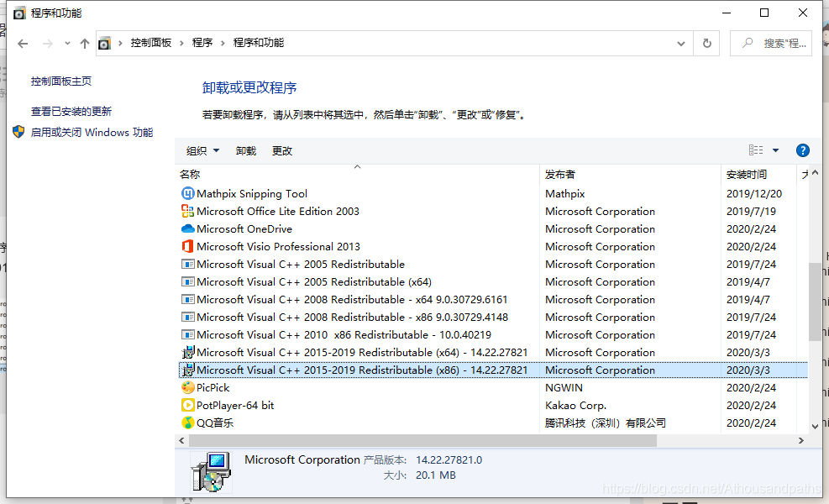This screenshot has height=504, width=829.
Task: Click the icon of Visual C++ 2005 Redistributable (x64)
Action: [187, 282]
